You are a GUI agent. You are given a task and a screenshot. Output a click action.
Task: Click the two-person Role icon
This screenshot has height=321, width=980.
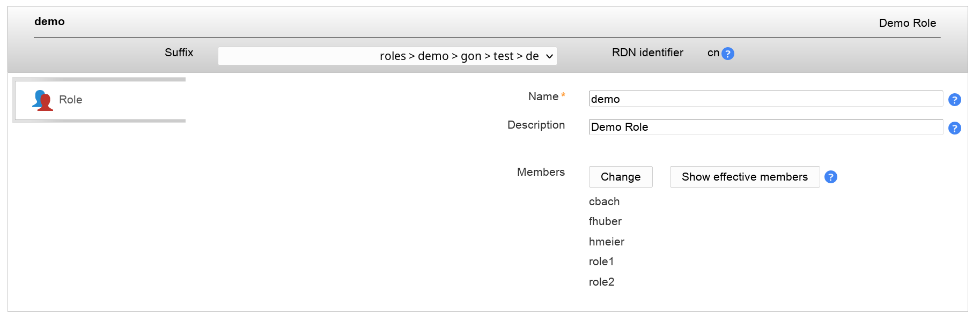coord(42,100)
